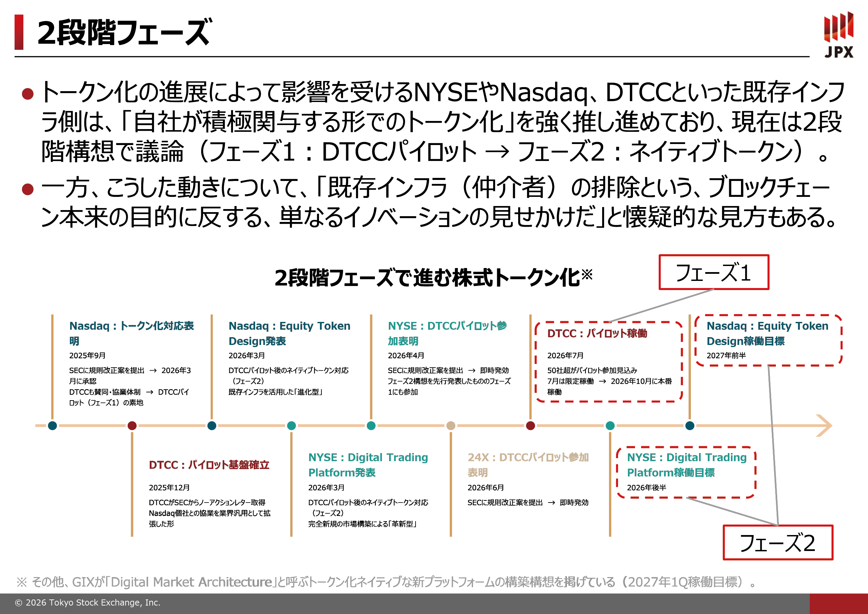Click the first timeline dot for Nasdaq 2025年9月
Viewport: 868px width, 614px height.
[52, 426]
